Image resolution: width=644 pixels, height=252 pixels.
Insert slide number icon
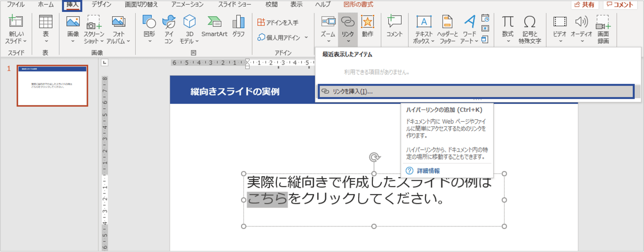485,29
